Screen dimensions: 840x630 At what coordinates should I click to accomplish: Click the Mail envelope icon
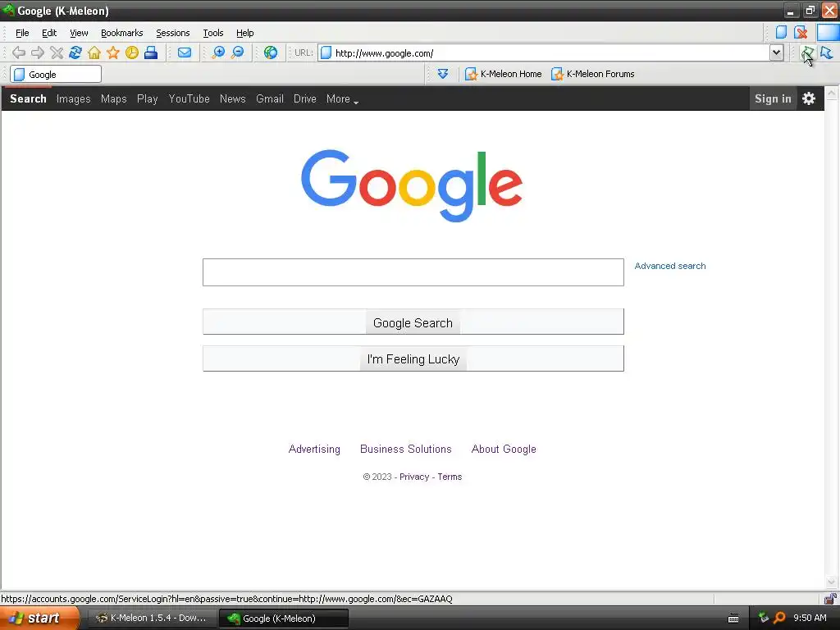[x=185, y=52]
